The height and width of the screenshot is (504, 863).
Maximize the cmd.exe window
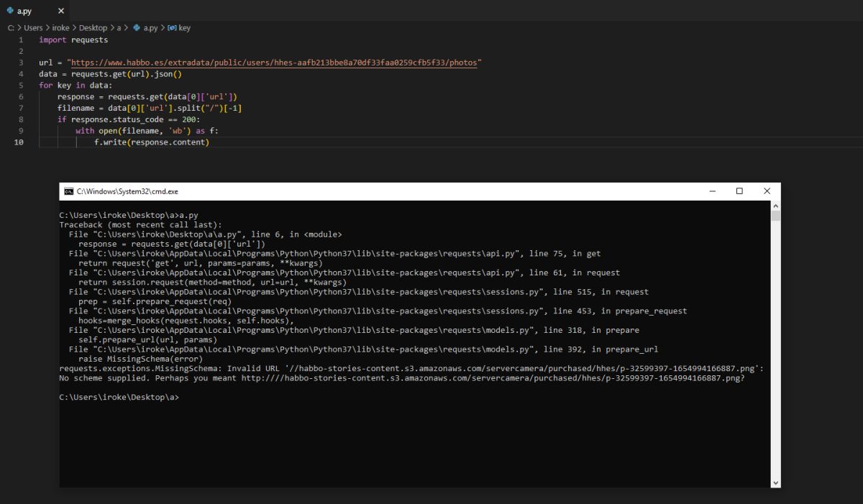click(739, 191)
